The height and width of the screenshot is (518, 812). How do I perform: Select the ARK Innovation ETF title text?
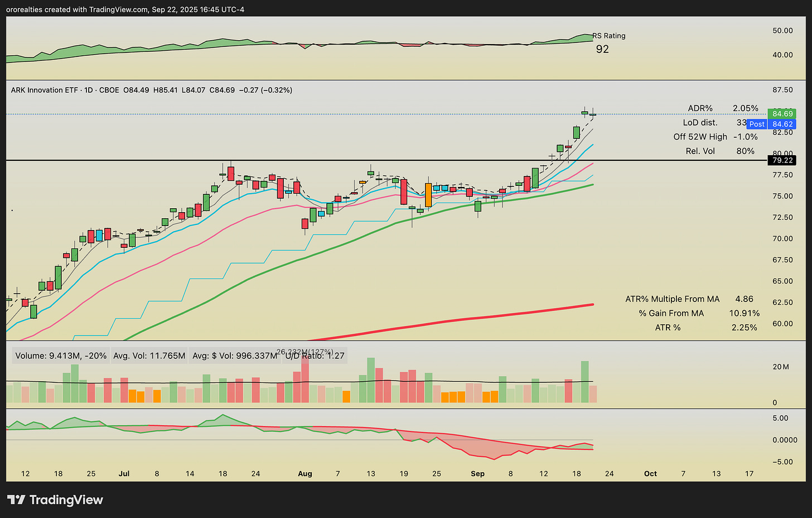pyautogui.click(x=46, y=90)
